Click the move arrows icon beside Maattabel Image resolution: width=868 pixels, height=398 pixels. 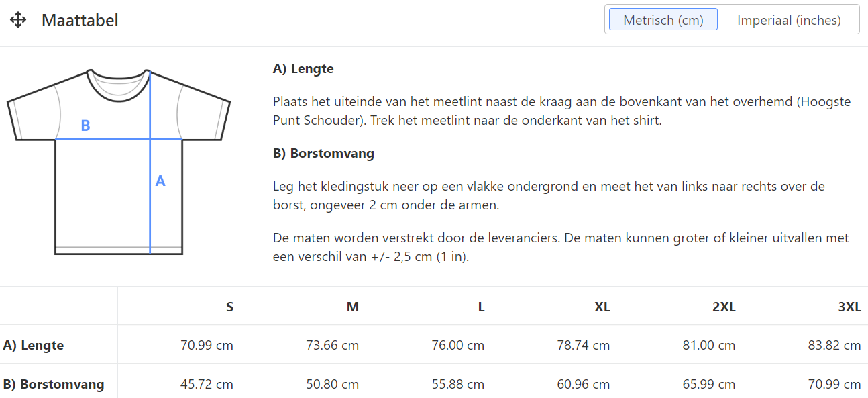coord(18,20)
